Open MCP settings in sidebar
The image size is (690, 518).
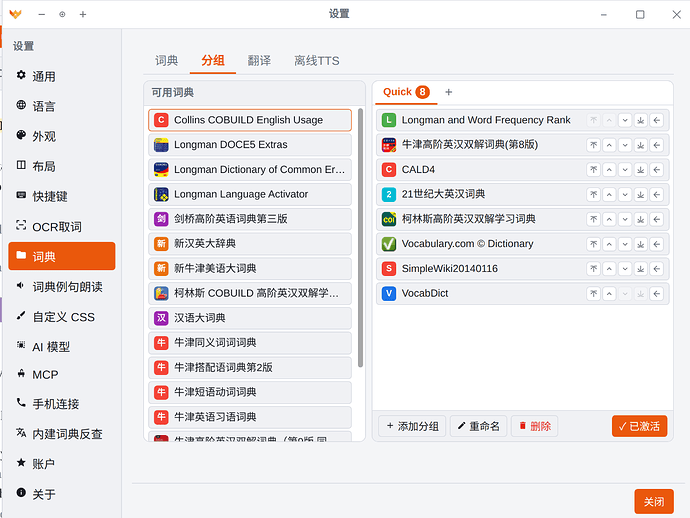point(62,375)
